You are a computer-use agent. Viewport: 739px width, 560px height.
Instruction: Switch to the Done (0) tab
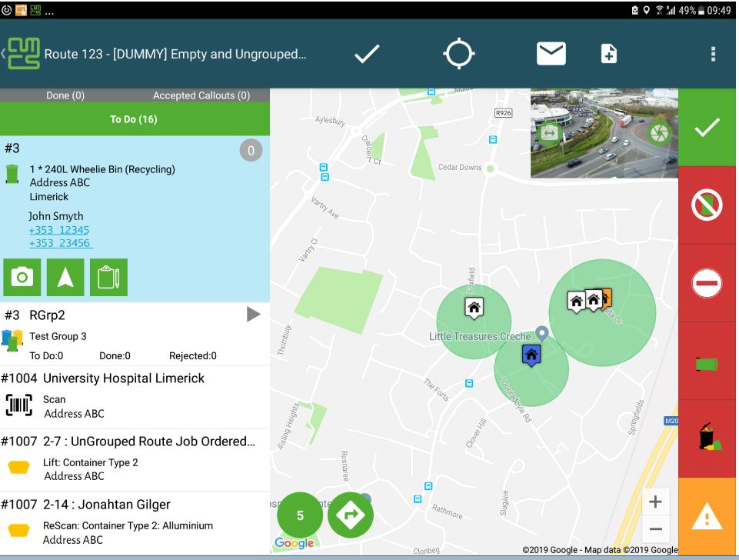(67, 95)
